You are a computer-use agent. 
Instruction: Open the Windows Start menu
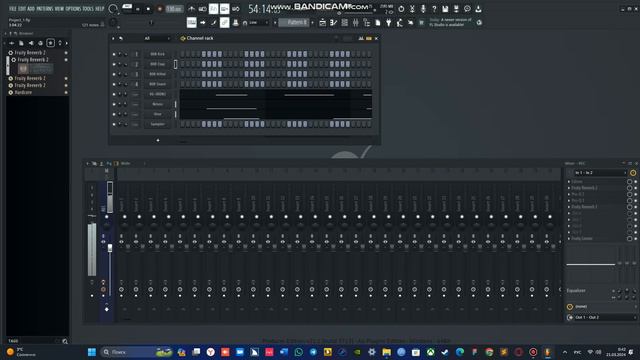tap(92, 352)
